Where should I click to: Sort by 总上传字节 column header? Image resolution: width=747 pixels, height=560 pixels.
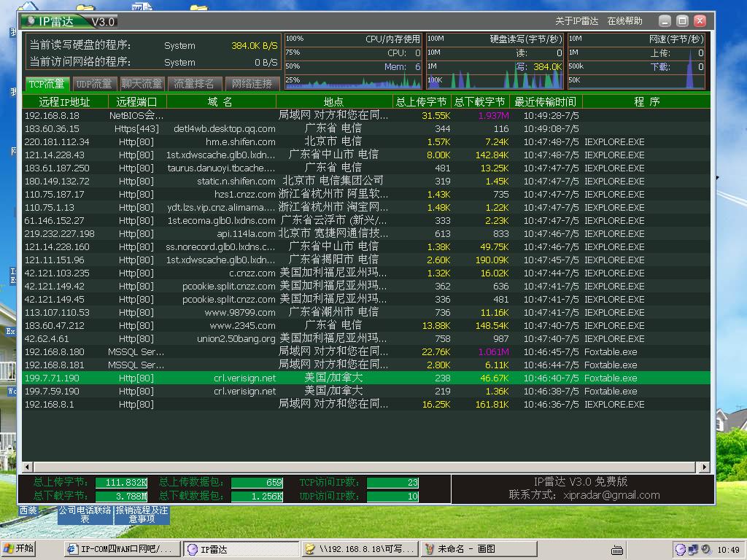[x=420, y=102]
